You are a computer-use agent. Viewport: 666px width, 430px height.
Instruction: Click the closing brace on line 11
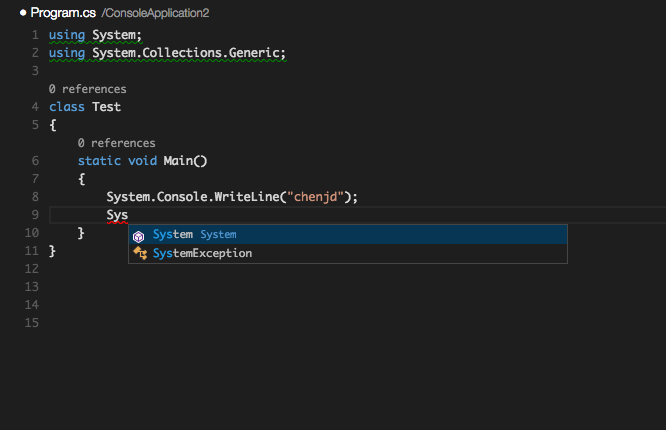pos(52,251)
